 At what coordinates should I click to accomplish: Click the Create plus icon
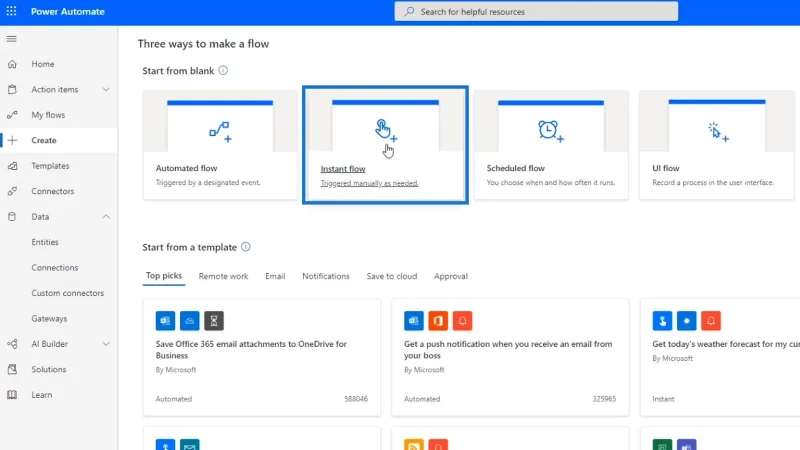tap(12, 140)
